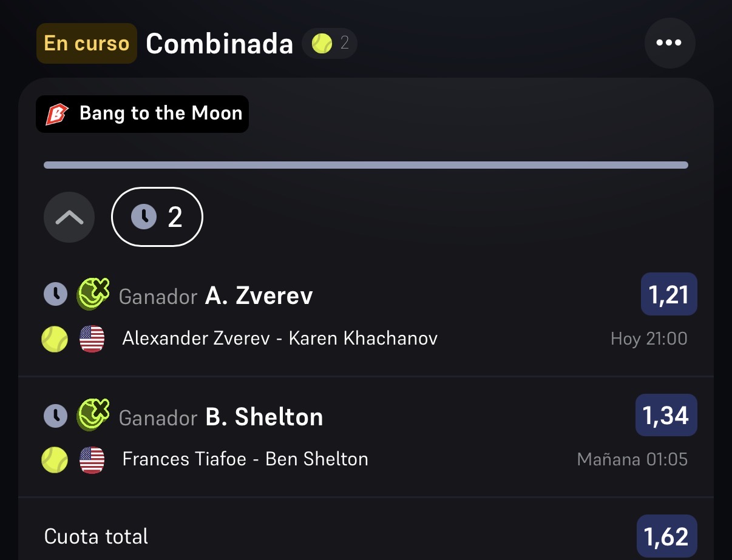Screen dimensions: 732x560
Task: Open the Frances Tiafoe - Ben Shelton match
Action: pyautogui.click(x=245, y=459)
